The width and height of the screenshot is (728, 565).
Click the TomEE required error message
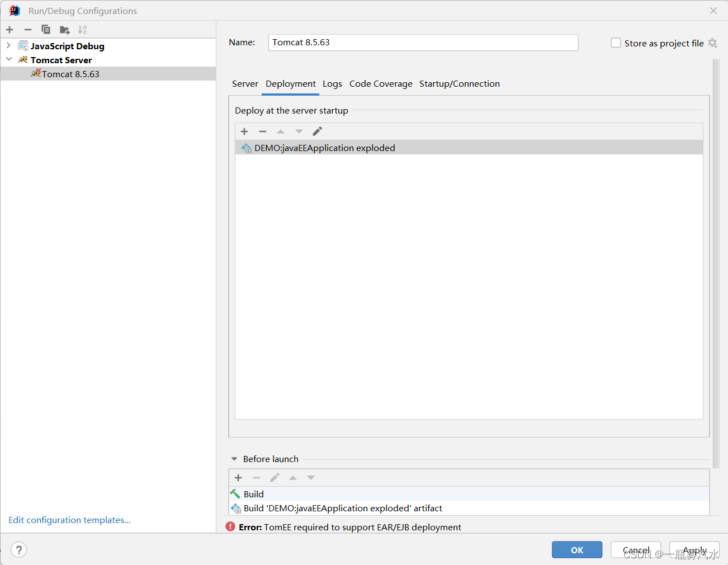click(x=350, y=527)
